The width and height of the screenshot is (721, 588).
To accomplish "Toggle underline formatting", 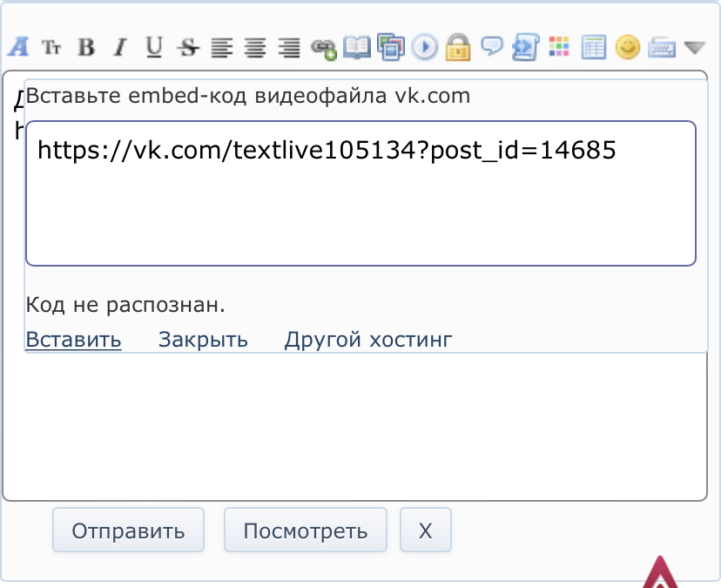I will point(153,47).
